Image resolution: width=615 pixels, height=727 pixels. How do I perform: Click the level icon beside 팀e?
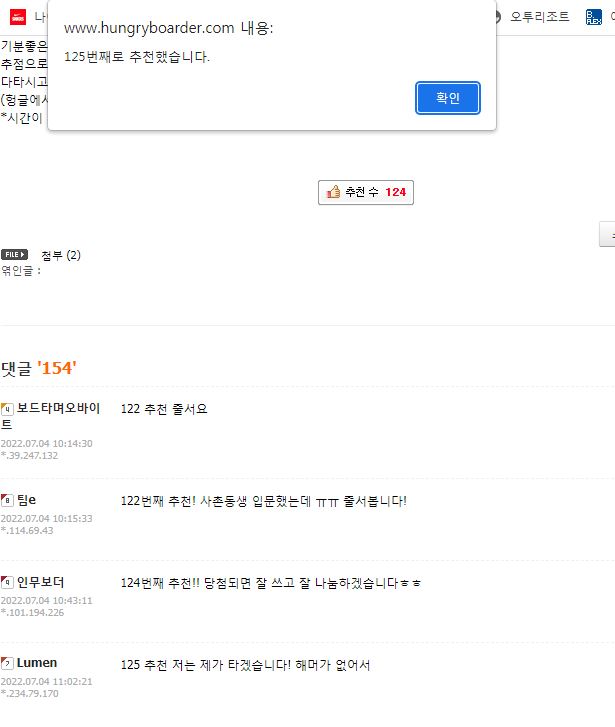click(7, 500)
